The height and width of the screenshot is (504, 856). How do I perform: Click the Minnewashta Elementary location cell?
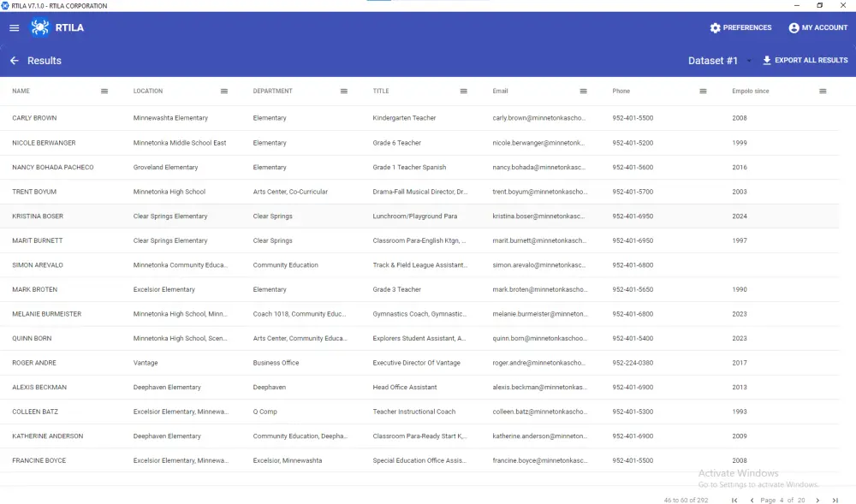tap(170, 118)
